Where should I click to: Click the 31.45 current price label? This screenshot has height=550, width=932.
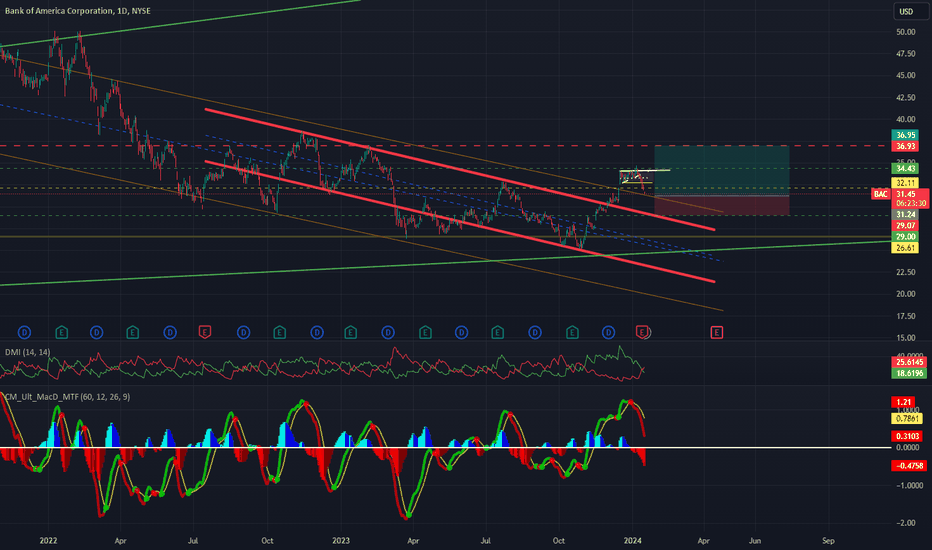tap(906, 194)
